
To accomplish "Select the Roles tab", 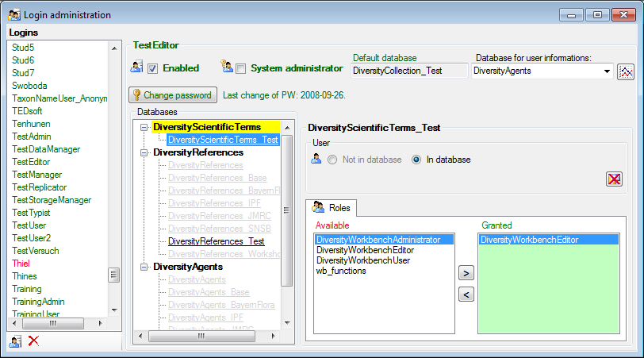I will tap(332, 207).
